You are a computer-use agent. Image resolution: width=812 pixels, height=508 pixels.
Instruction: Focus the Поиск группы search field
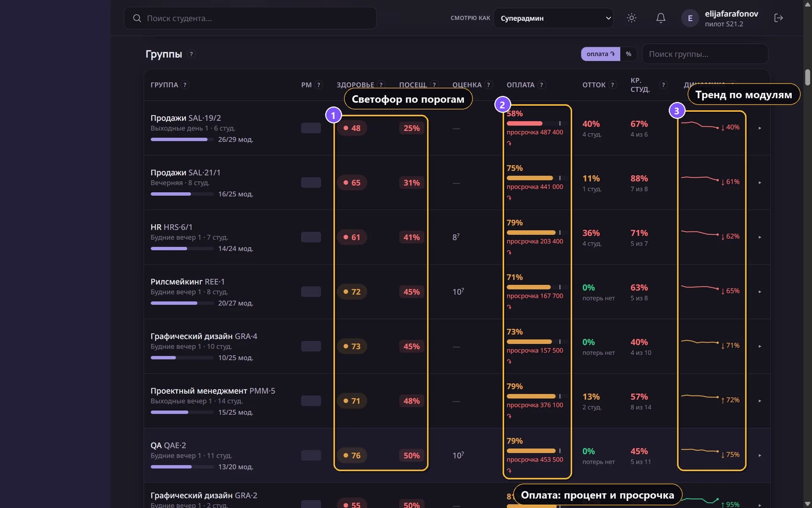705,54
